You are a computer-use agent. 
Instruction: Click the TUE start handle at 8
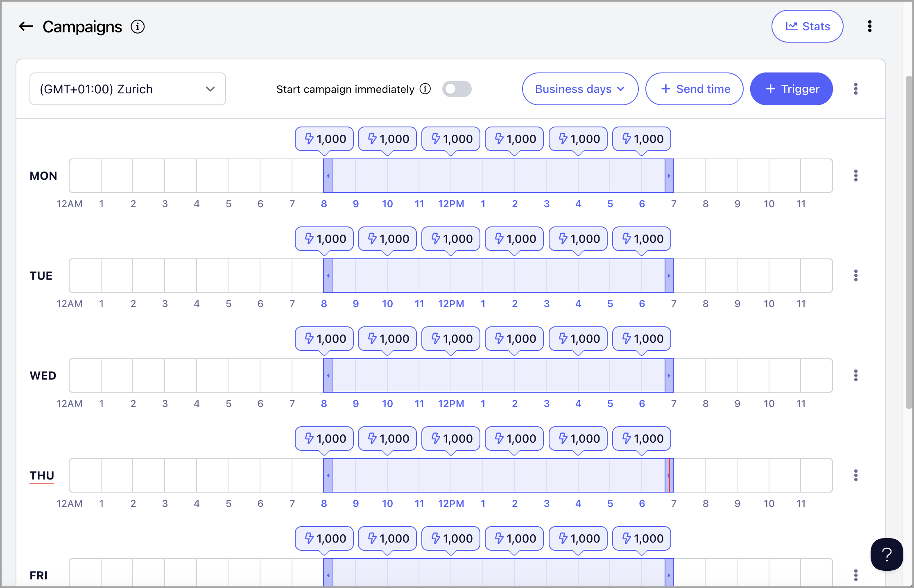[328, 276]
